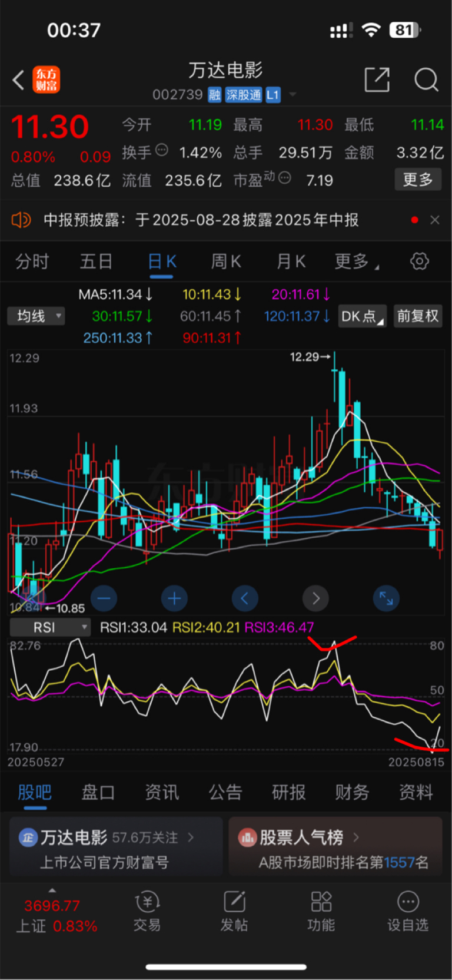
Task: Zoom out chart with minus button
Action: pyautogui.click(x=104, y=599)
